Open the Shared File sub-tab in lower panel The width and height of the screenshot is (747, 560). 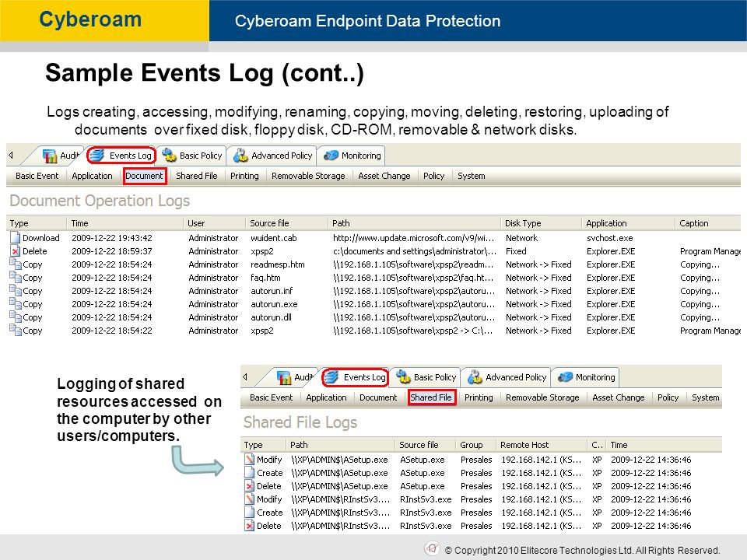click(431, 397)
